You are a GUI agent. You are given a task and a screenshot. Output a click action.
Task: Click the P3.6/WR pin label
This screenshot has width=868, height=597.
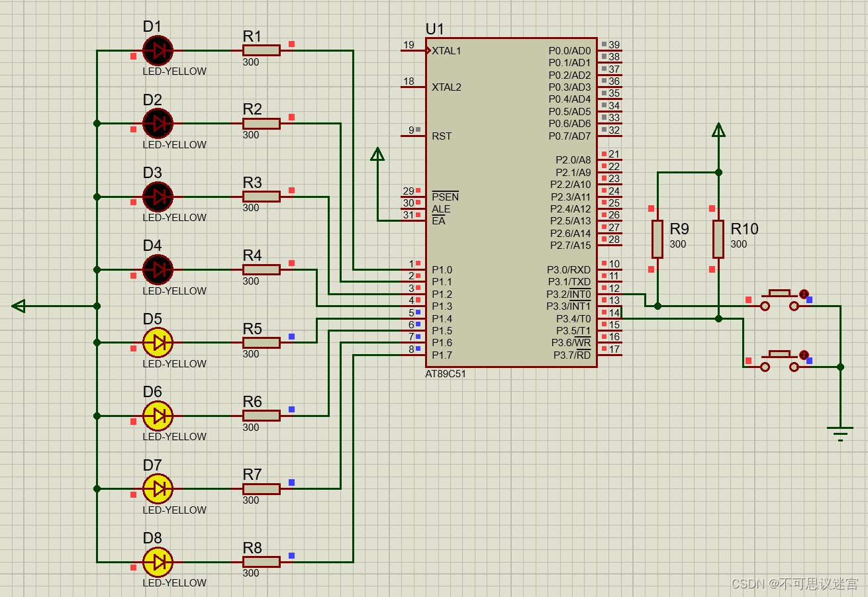tap(571, 342)
